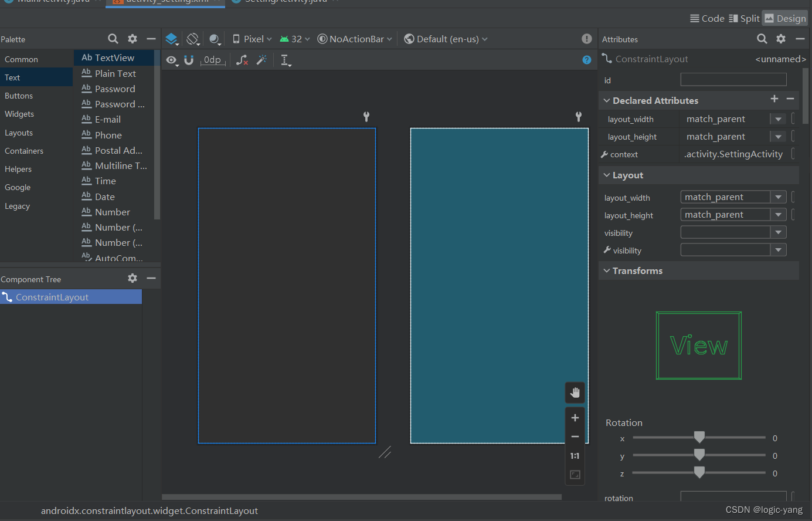Open Layout section layout_height combo box
The height and width of the screenshot is (521, 812).
click(x=733, y=215)
